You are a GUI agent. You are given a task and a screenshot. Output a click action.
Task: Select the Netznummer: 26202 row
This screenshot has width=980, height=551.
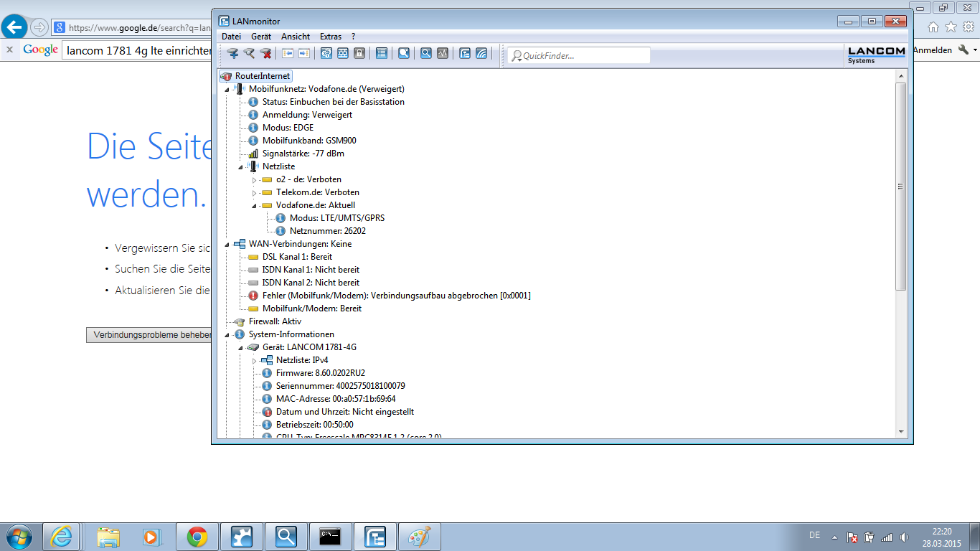[321, 231]
